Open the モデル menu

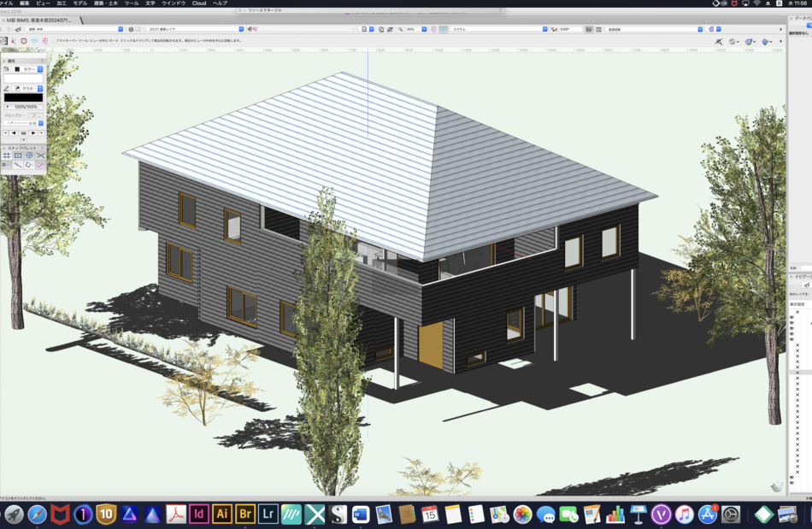(x=79, y=3)
